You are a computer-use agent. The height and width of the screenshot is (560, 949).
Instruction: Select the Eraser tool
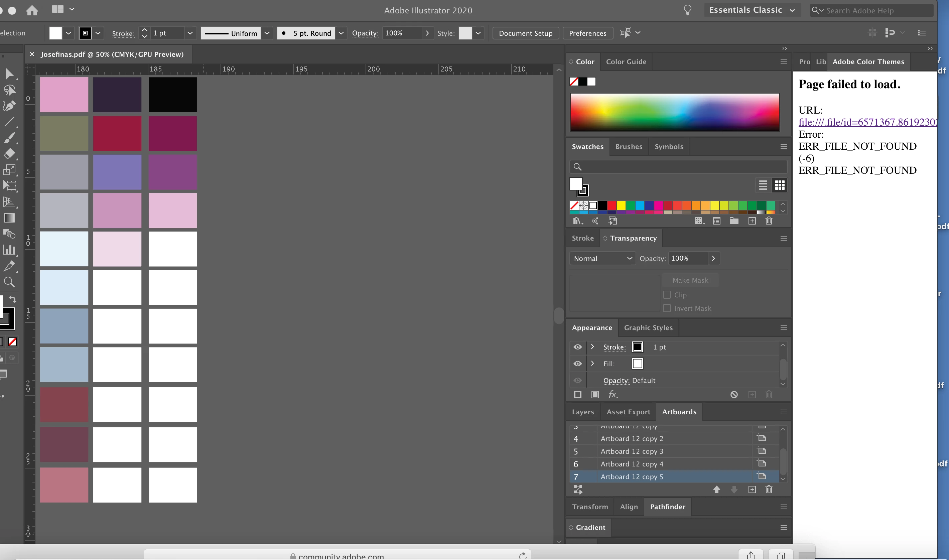9,154
